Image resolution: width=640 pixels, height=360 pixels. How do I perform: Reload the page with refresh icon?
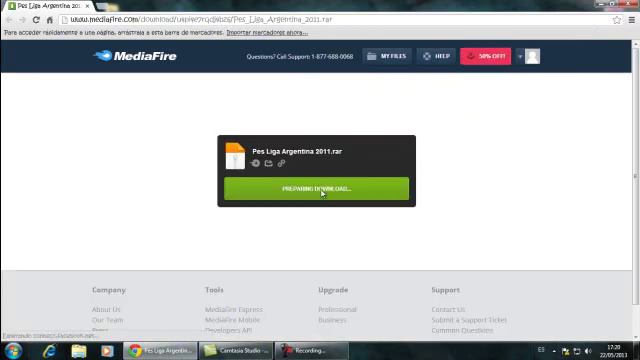point(36,20)
